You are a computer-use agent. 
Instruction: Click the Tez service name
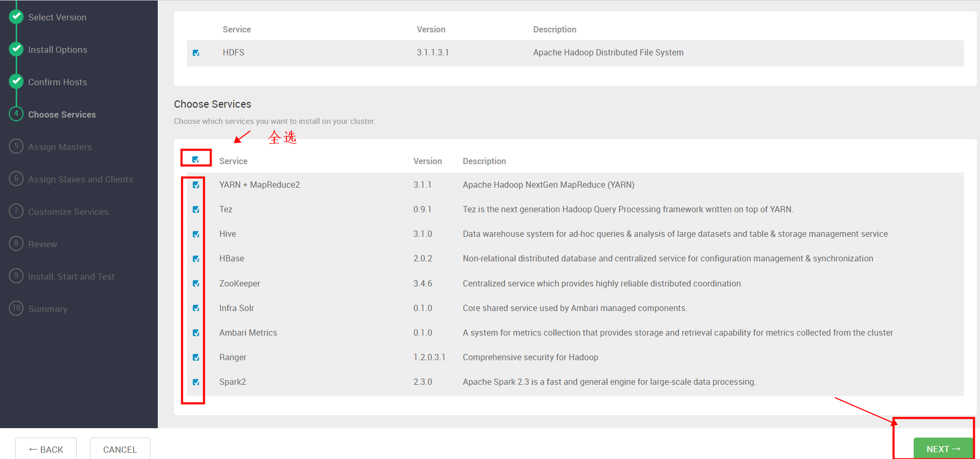pos(226,209)
